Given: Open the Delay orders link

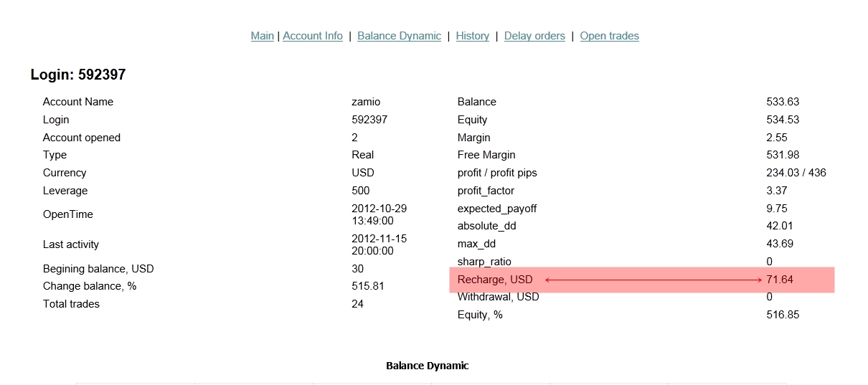Looking at the screenshot, I should (x=534, y=36).
